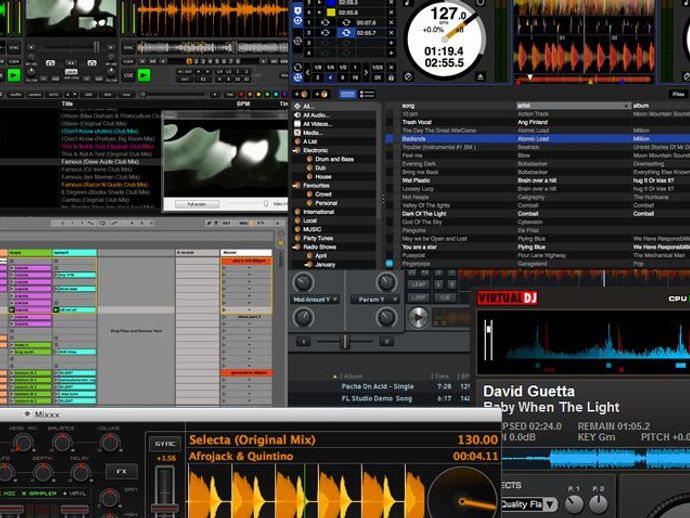Delete the yellow cue point at 02:55.8
Image resolution: width=690 pixels, height=518 pixels.
click(x=391, y=13)
